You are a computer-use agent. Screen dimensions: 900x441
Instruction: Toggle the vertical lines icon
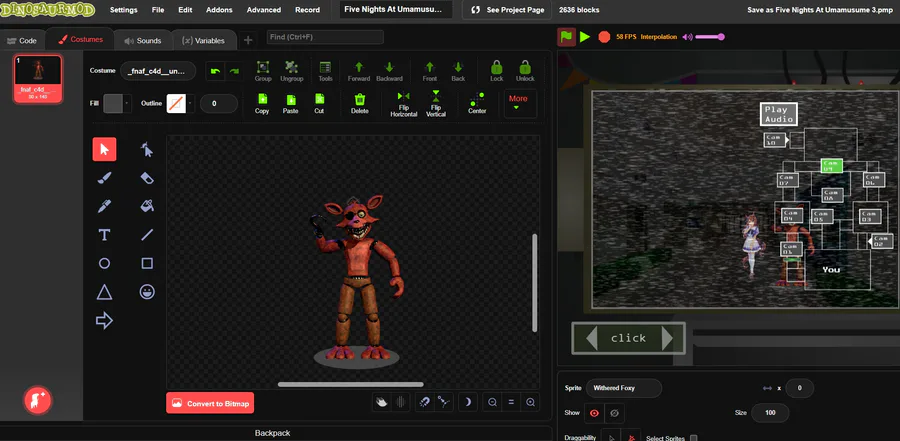[401, 403]
